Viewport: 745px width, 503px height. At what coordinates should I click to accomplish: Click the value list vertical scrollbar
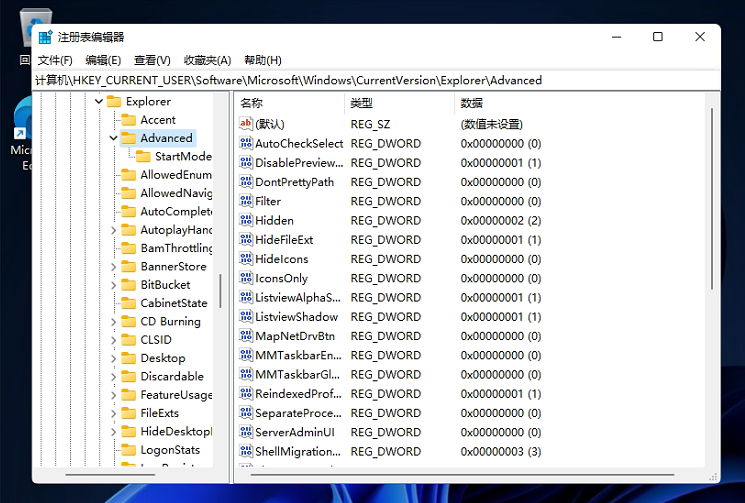[712, 199]
